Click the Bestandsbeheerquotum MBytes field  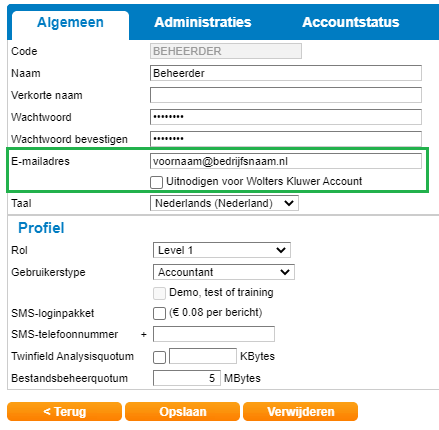coord(187,378)
